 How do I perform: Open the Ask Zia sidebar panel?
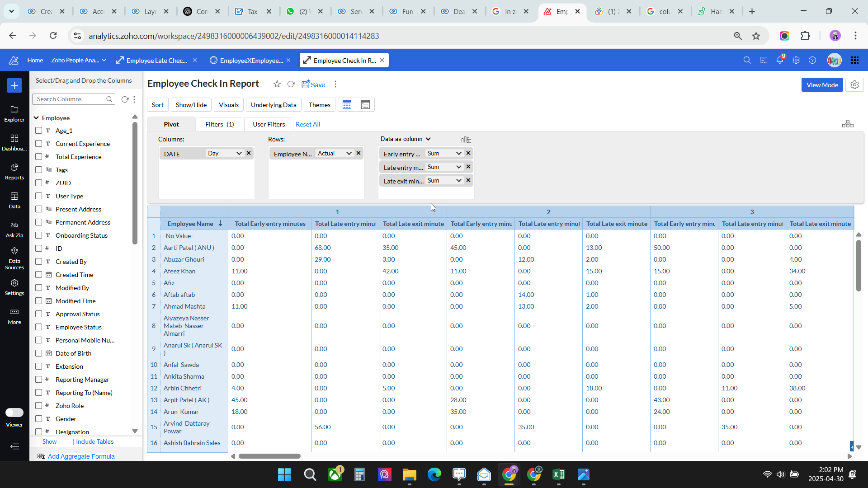point(14,229)
